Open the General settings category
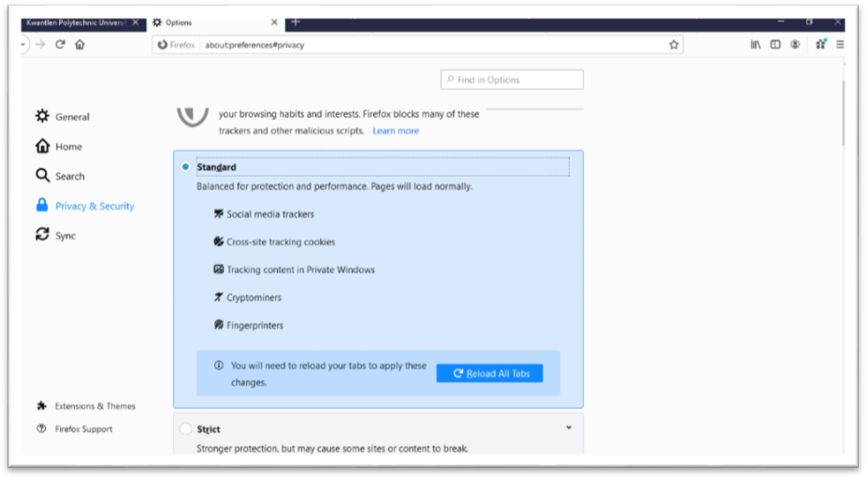Screen dimensions: 868x479 point(63,116)
